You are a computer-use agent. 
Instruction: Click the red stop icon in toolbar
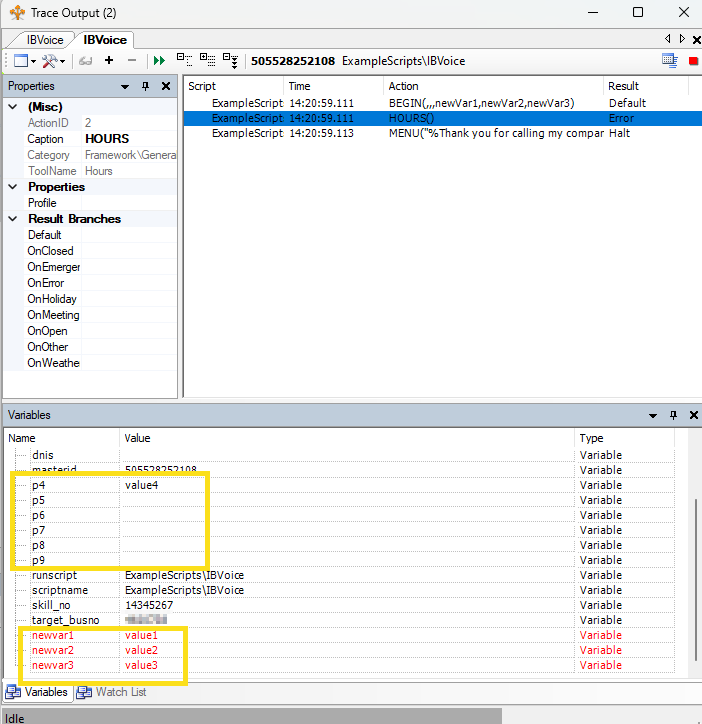pyautogui.click(x=693, y=61)
